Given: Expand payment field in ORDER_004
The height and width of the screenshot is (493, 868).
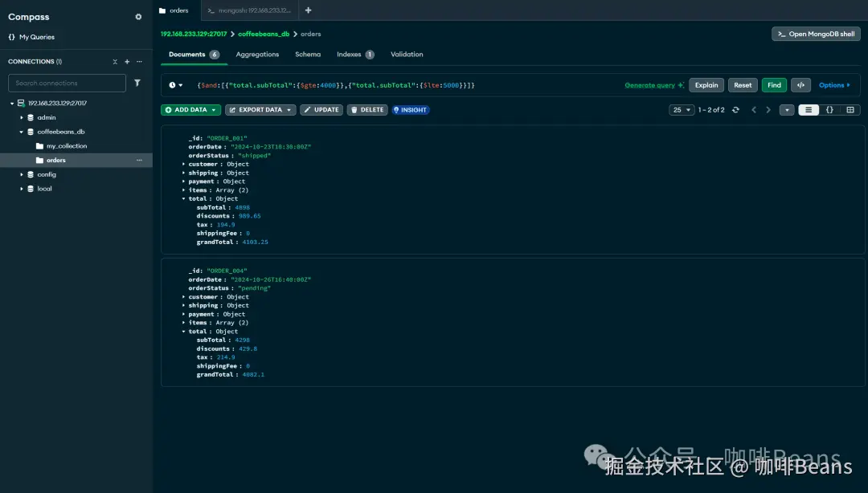Looking at the screenshot, I should (x=184, y=314).
